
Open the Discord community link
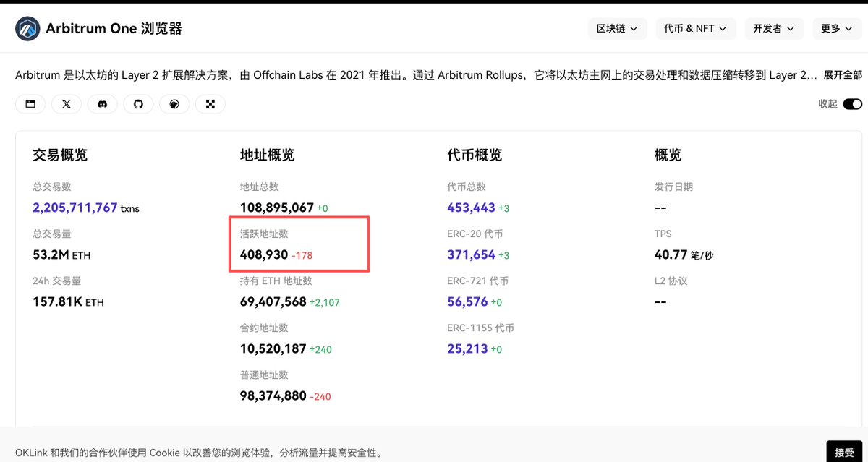(103, 104)
